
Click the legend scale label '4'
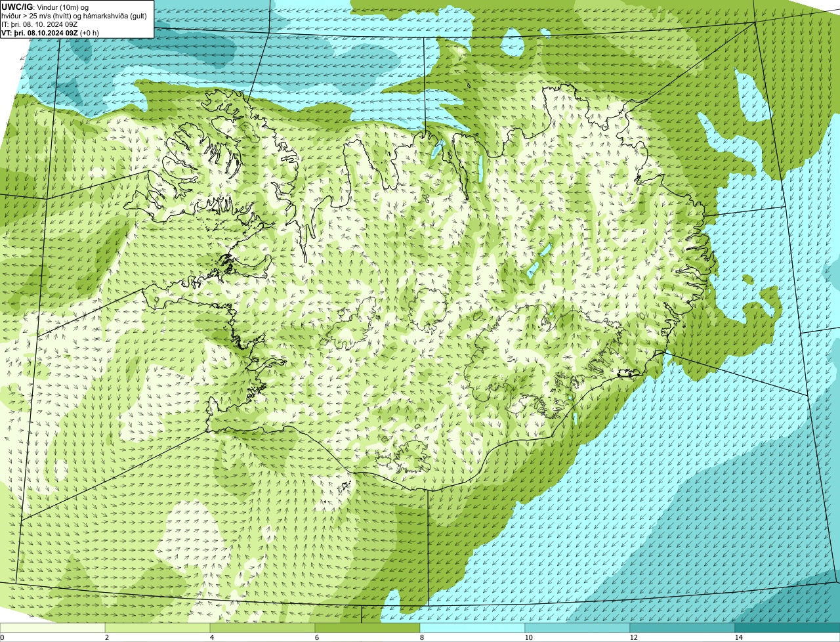[x=211, y=637]
